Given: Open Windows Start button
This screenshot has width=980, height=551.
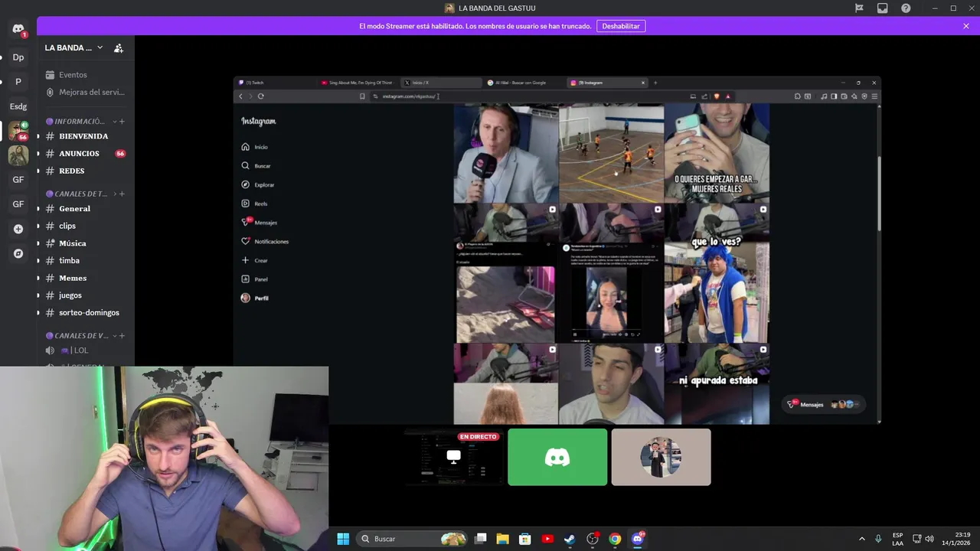Looking at the screenshot, I should [x=343, y=539].
